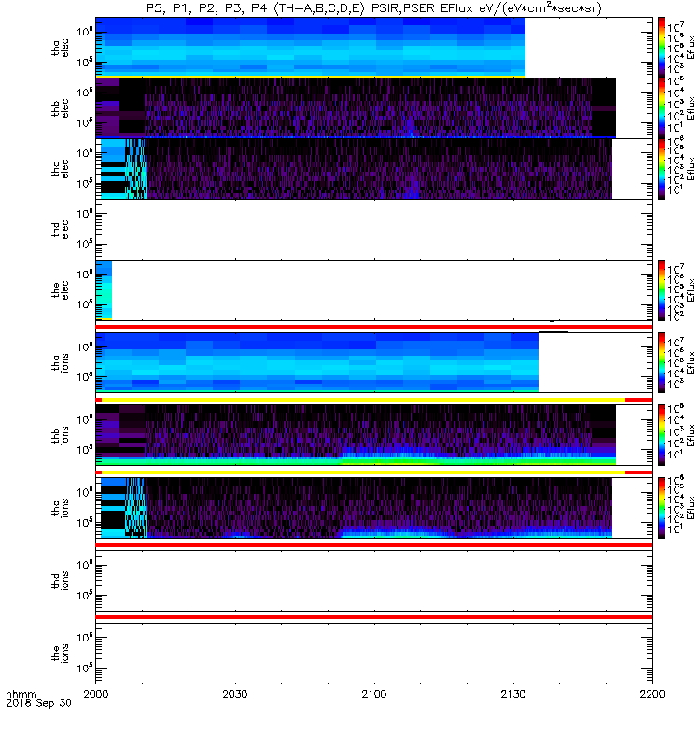The height and width of the screenshot is (747, 700).
Task: Click the thc elec Eflux color bar
Action: (662, 169)
